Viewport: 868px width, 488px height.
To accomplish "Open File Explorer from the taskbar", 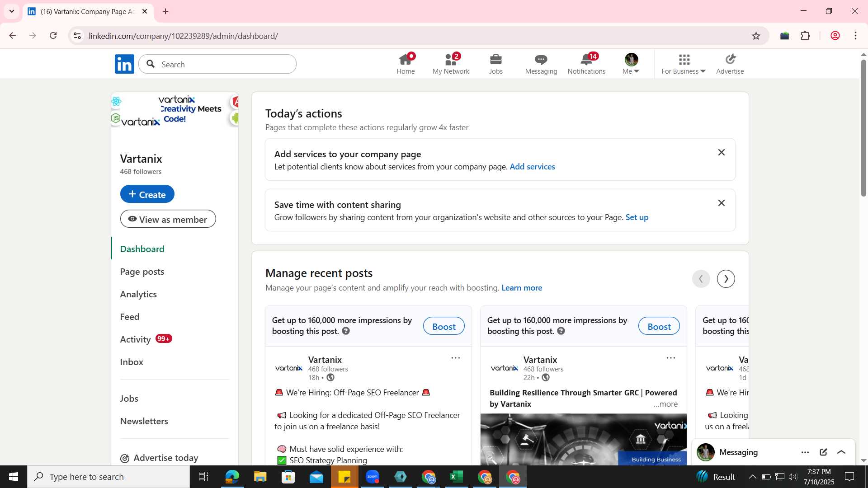I will tap(260, 477).
